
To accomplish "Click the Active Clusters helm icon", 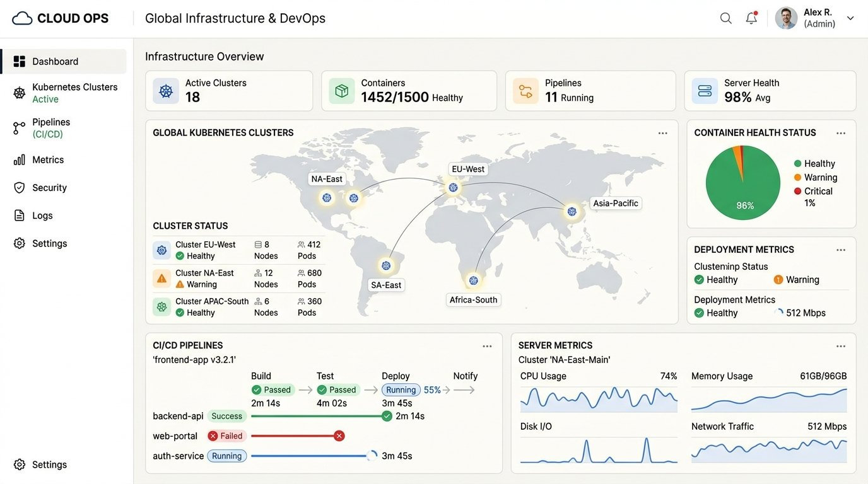I will point(166,91).
